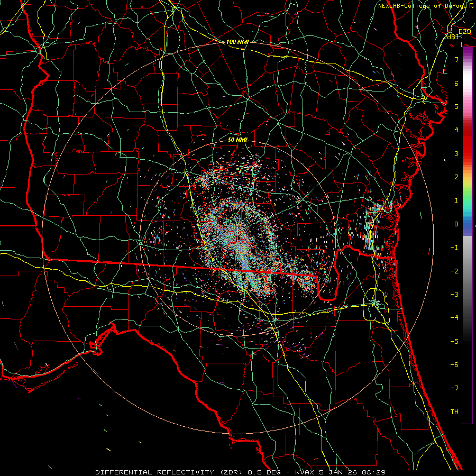The image size is (476, 476).
Task: Select the "3" value on color scale
Action: pos(456,153)
